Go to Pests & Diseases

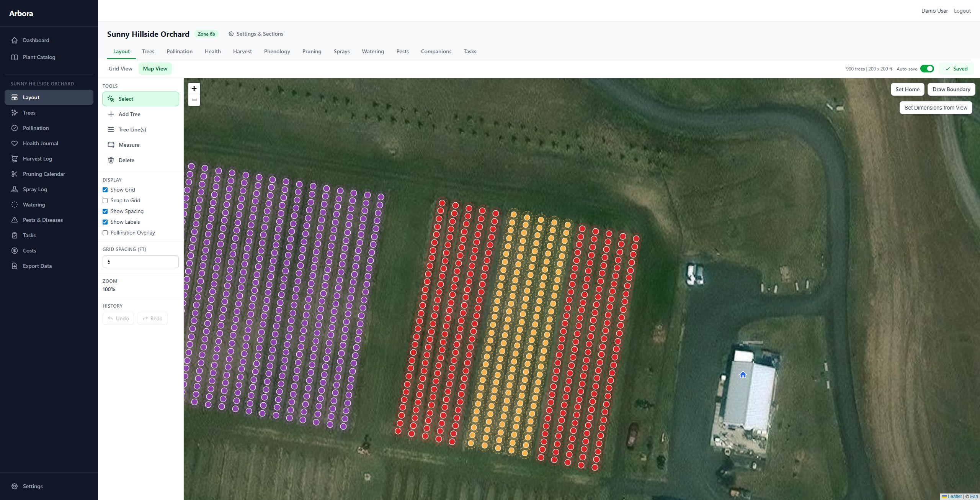click(42, 220)
